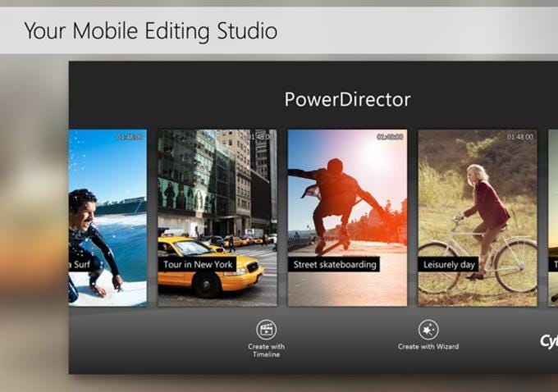Click the duration timestamp on Leisurely day
The width and height of the screenshot is (558, 392).
tap(520, 137)
